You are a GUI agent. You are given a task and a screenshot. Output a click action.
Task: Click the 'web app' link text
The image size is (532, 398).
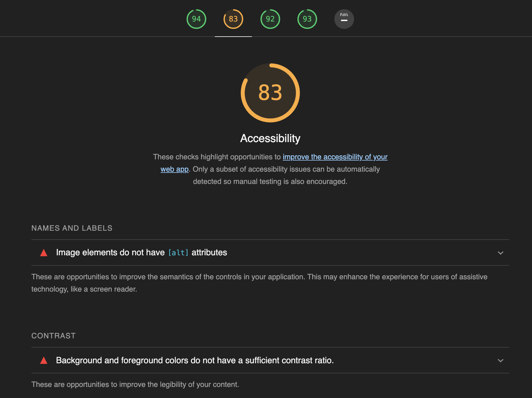(x=175, y=169)
